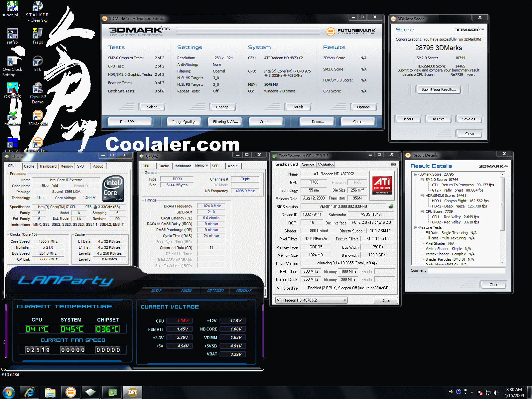Click the GPU-Z BIOS save chip icon
This screenshot has width=532, height=399.
(391, 206)
